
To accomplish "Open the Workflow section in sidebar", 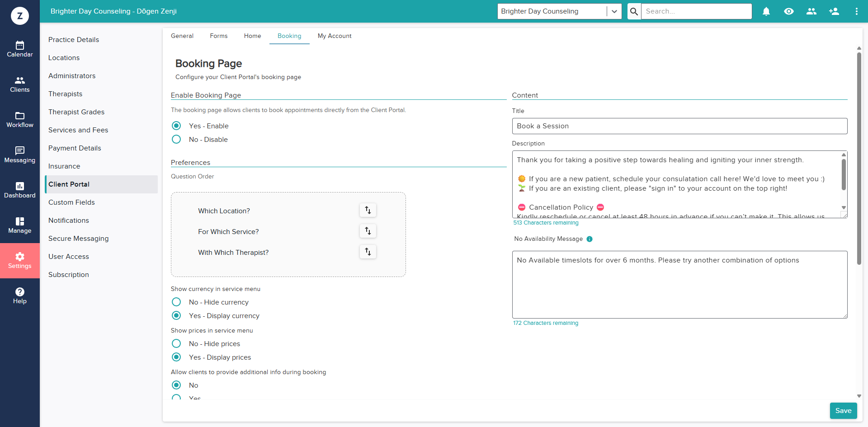I will coord(20,119).
